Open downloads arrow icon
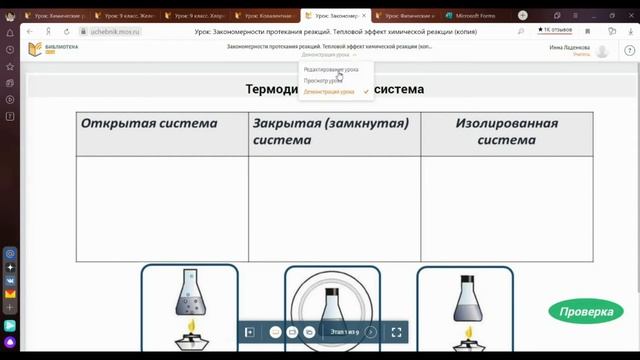640x360 pixels. 631,31
